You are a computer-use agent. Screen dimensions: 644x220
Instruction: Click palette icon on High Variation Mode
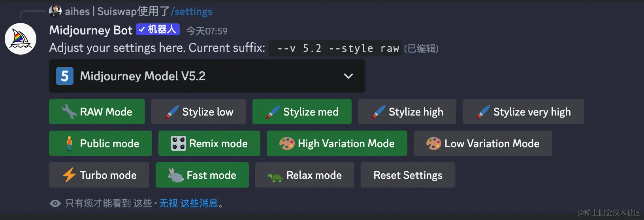click(x=287, y=143)
